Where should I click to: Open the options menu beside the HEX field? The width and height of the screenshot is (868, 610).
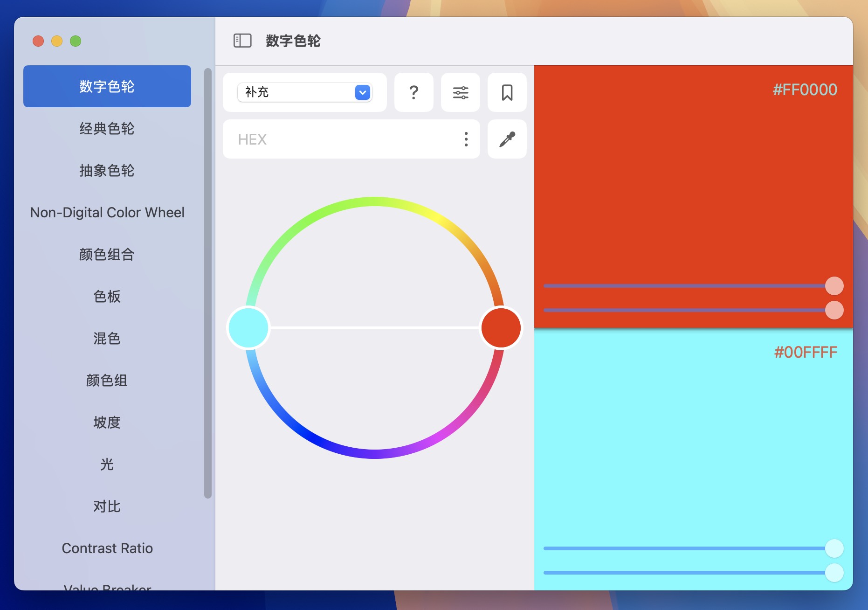466,139
